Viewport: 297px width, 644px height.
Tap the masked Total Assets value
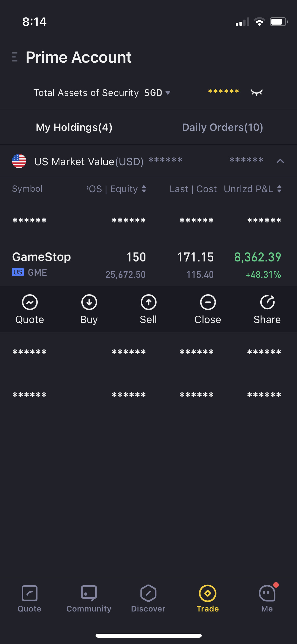click(224, 92)
